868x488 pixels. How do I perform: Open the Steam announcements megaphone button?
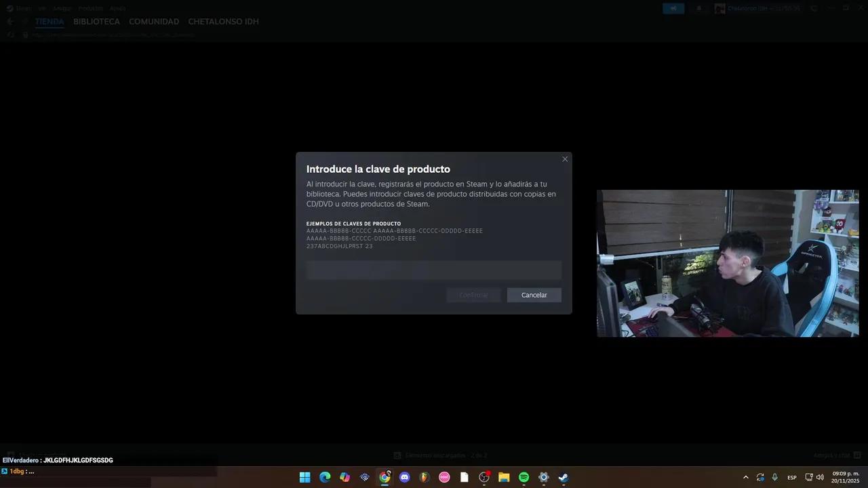pyautogui.click(x=673, y=8)
